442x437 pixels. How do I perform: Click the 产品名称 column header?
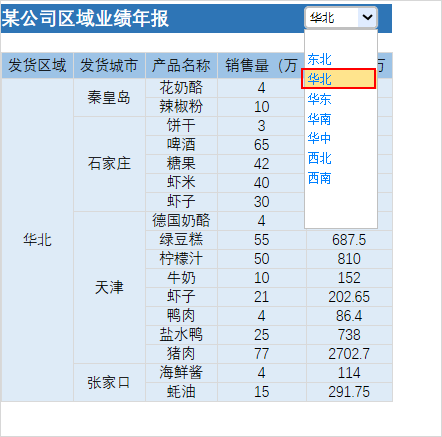(181, 65)
